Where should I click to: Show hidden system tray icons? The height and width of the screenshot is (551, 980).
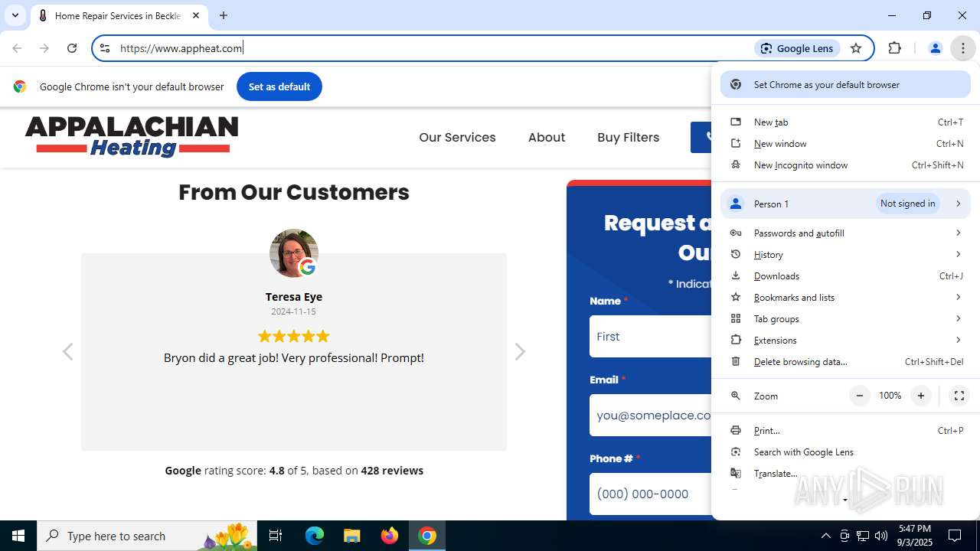click(825, 536)
